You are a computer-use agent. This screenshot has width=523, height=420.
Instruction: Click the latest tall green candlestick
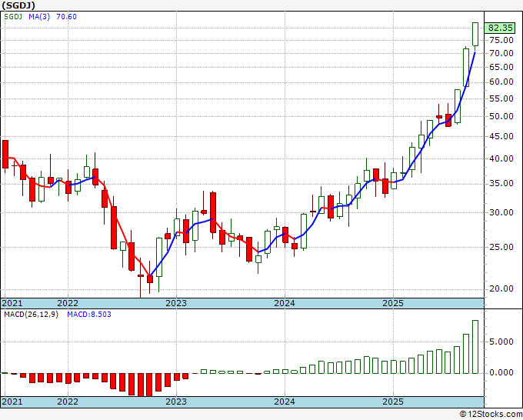coord(475,35)
